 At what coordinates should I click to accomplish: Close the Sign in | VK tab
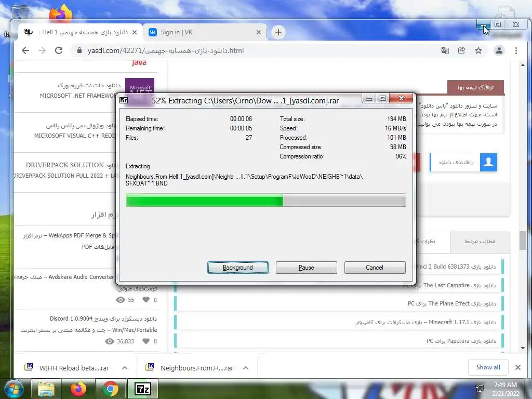[x=259, y=32]
